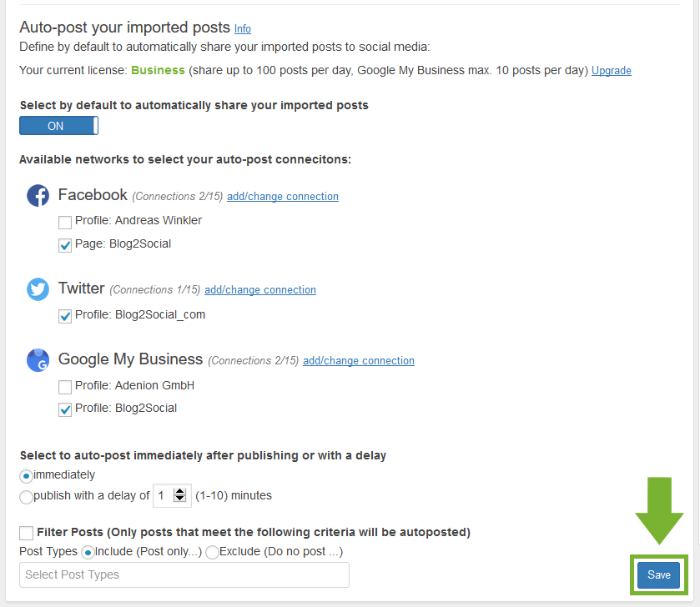Uncheck Page: Blog2Social under Facebook
This screenshot has height=607, width=700.
pos(65,245)
